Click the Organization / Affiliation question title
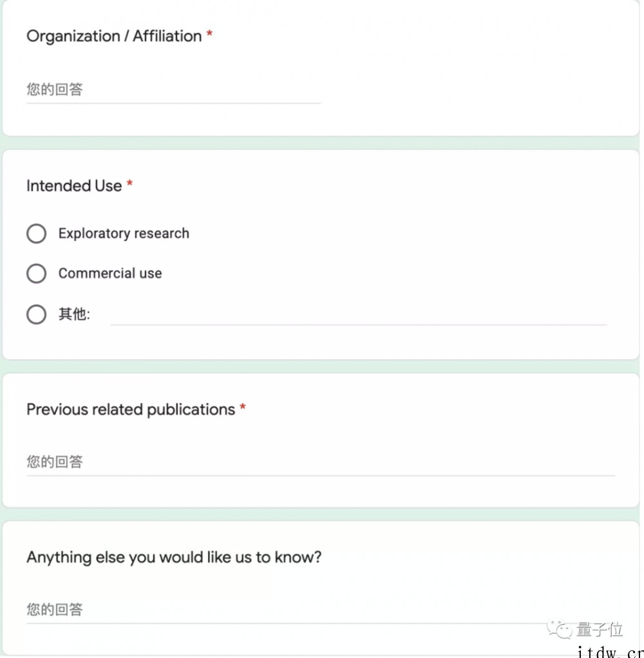 tap(114, 37)
